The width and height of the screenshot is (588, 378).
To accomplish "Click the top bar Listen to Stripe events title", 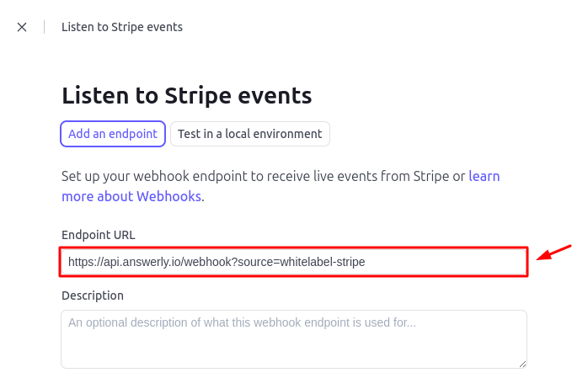I will 122,27.
